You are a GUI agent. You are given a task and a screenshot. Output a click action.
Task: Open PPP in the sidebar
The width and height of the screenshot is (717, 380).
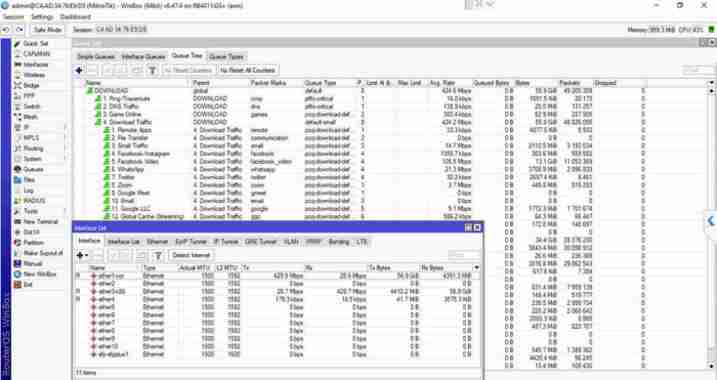pos(29,96)
